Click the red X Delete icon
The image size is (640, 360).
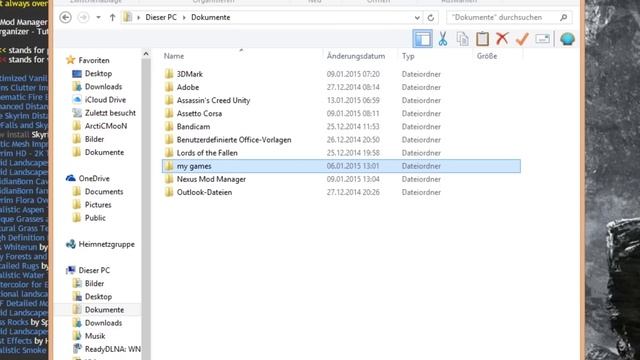coord(502,39)
